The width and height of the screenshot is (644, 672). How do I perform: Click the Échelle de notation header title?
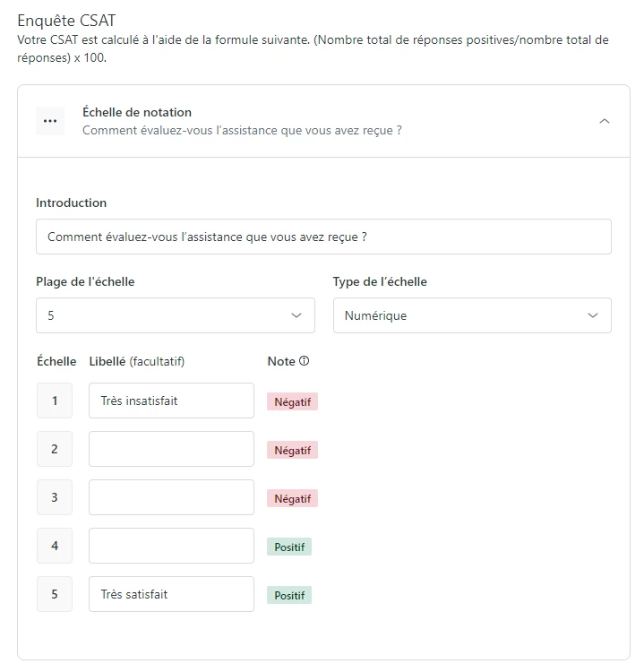coord(137,112)
